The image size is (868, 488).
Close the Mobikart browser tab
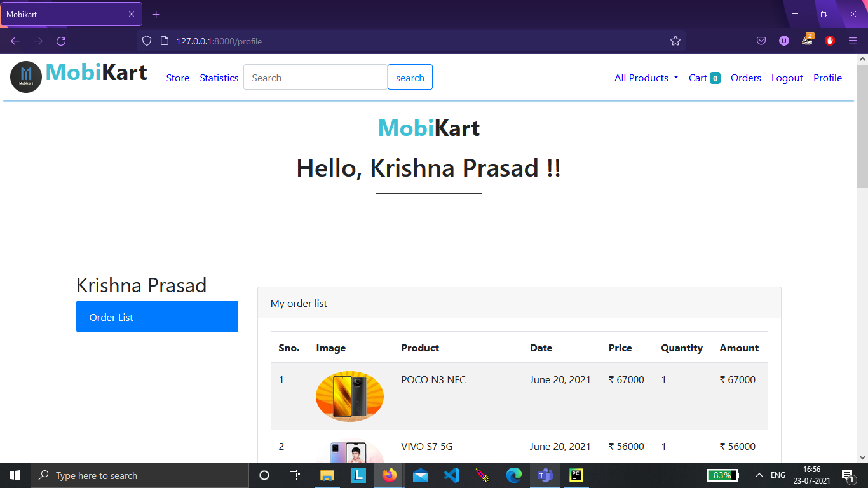pos(132,14)
